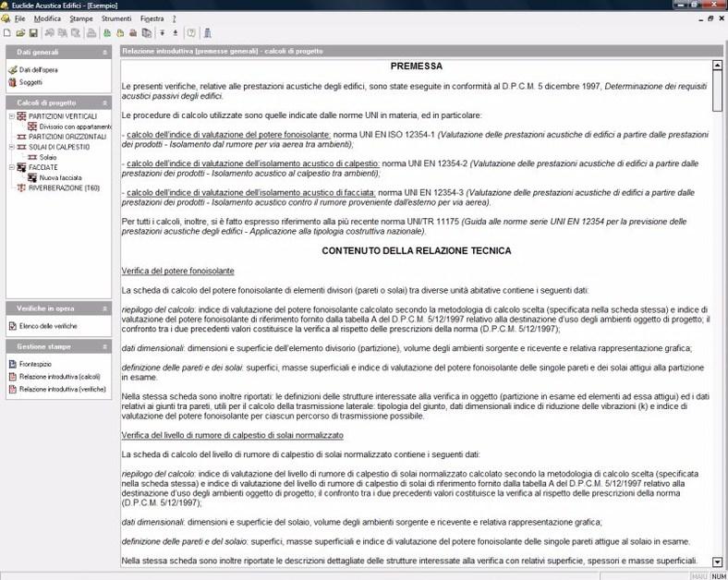Collapse the PARTIZIONI VERTICALI tree node
728x580 pixels.
(x=10, y=116)
